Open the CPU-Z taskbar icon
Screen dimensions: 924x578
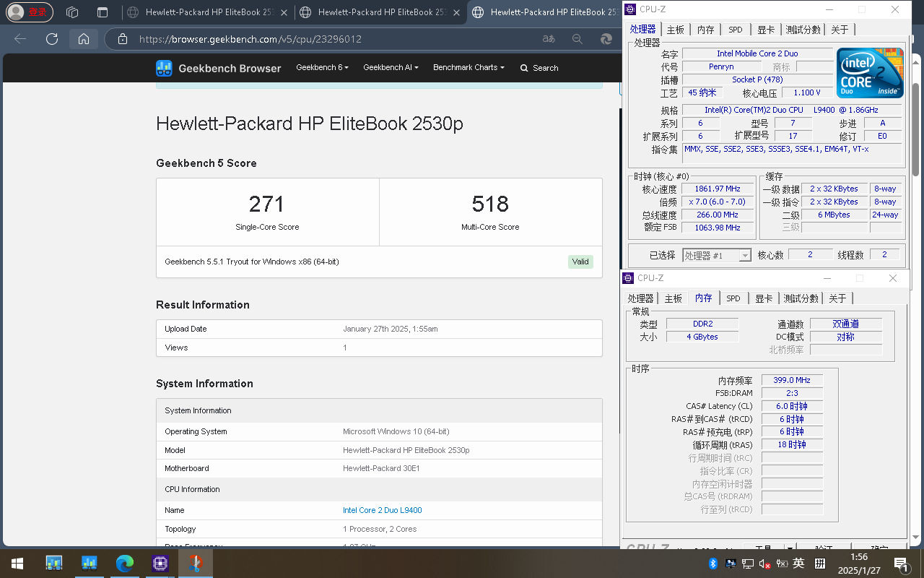[x=160, y=563]
